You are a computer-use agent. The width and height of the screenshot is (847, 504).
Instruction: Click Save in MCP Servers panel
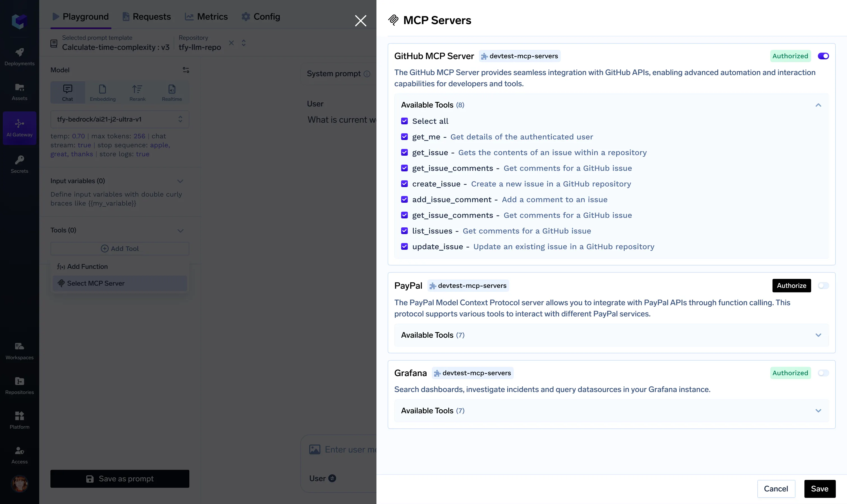tap(820, 489)
